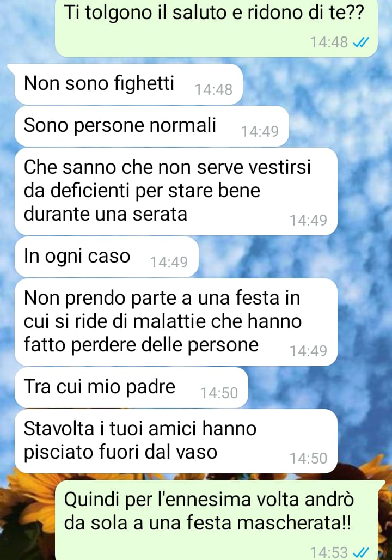Tap timestamp on 'fatto perdere delle persone' message
The width and height of the screenshot is (392, 560).
[x=308, y=351]
